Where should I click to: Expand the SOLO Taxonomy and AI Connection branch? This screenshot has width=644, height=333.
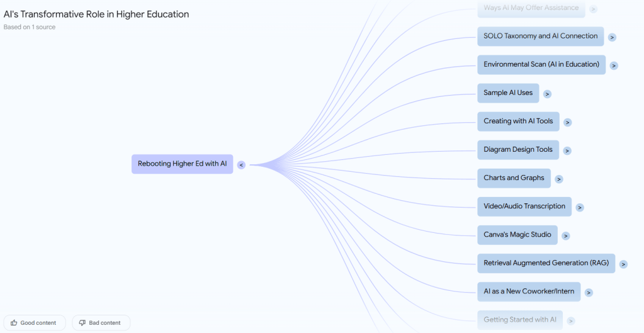(x=612, y=37)
